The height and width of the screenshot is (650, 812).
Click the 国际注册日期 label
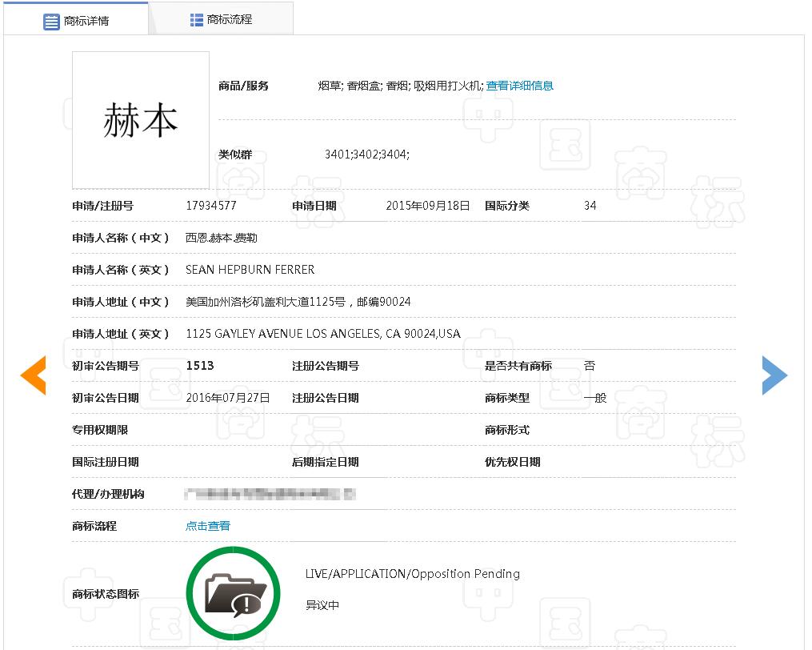(106, 462)
